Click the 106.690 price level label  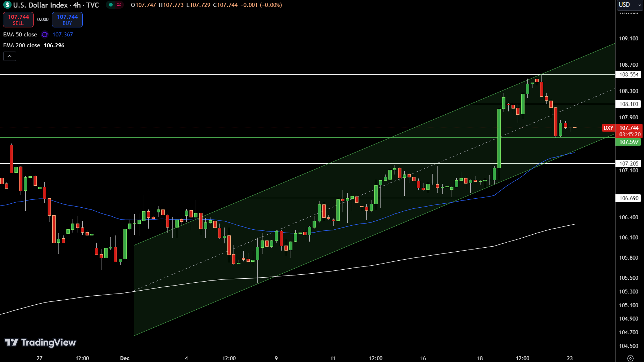pyautogui.click(x=628, y=198)
